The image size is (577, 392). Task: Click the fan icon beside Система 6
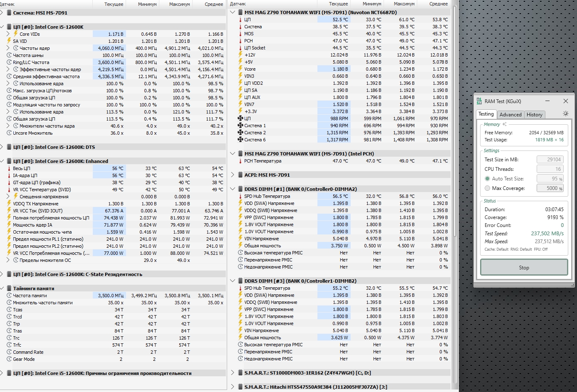tap(240, 139)
